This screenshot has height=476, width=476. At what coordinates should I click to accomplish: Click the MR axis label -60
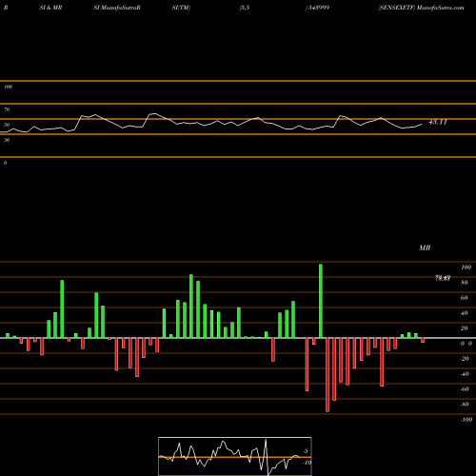coord(465,389)
